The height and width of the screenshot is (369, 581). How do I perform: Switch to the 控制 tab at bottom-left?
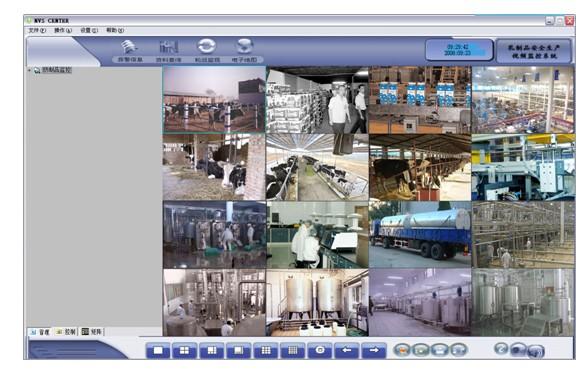pyautogui.click(x=66, y=332)
